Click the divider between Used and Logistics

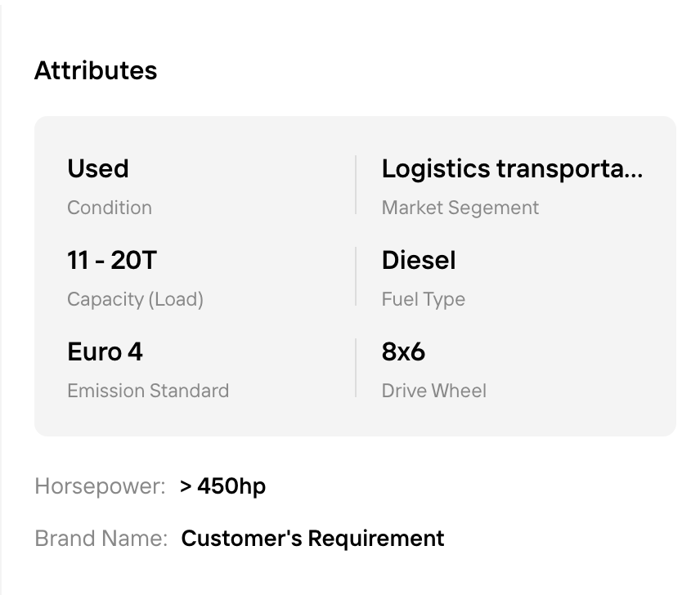pos(356,185)
